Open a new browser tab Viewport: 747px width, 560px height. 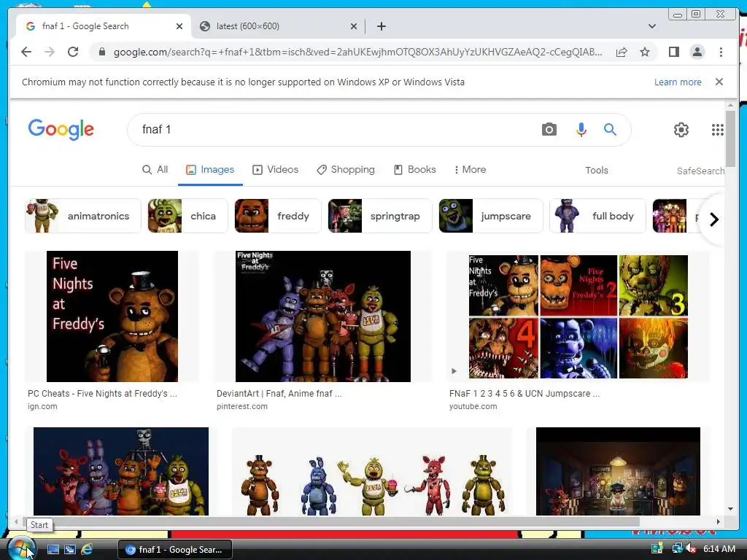(381, 26)
